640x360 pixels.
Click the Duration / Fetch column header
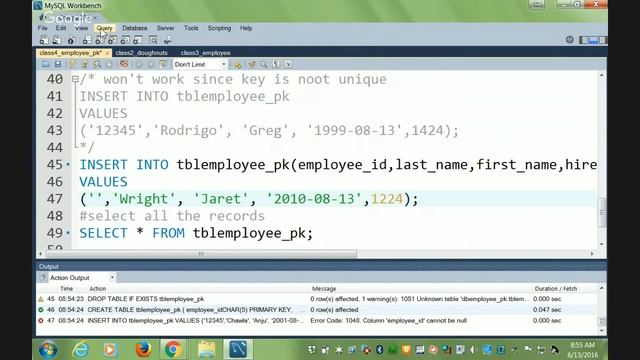[x=556, y=289]
